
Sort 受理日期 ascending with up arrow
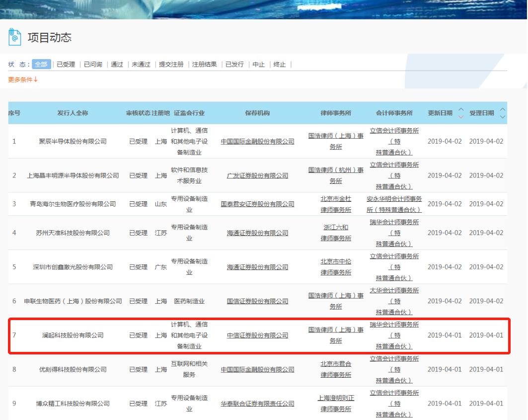point(502,110)
